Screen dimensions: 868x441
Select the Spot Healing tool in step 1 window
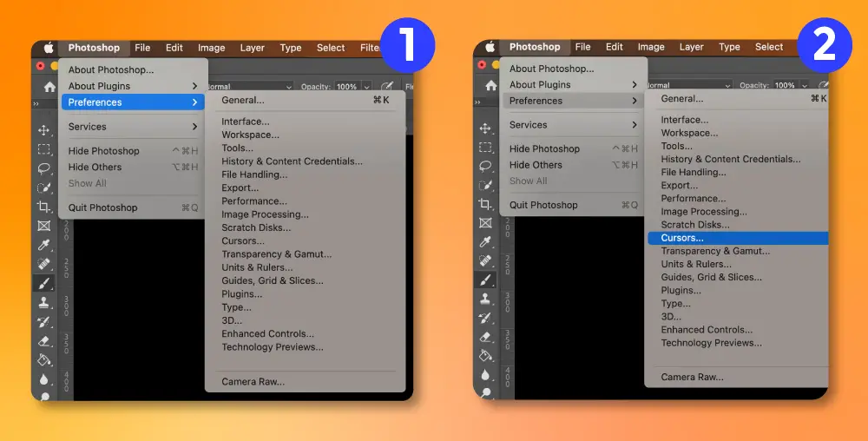pyautogui.click(x=43, y=264)
